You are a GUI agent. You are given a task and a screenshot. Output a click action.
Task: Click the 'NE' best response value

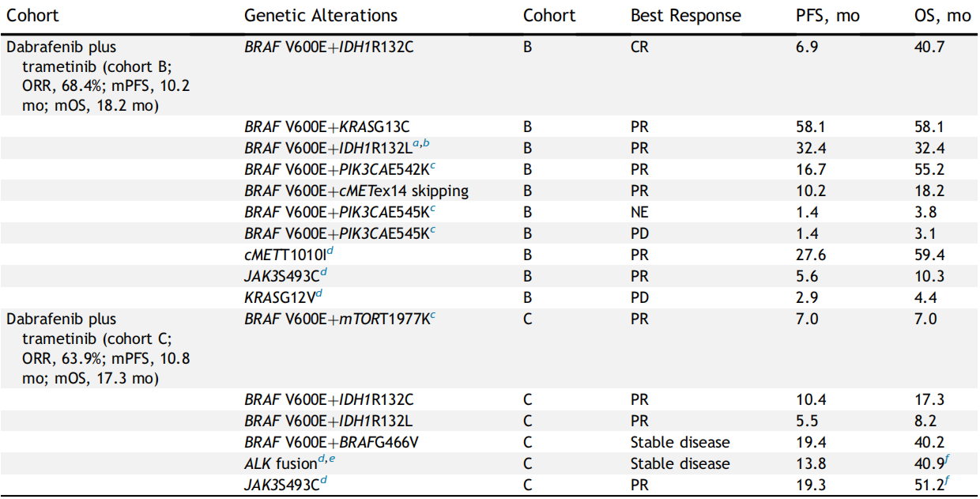point(639,212)
